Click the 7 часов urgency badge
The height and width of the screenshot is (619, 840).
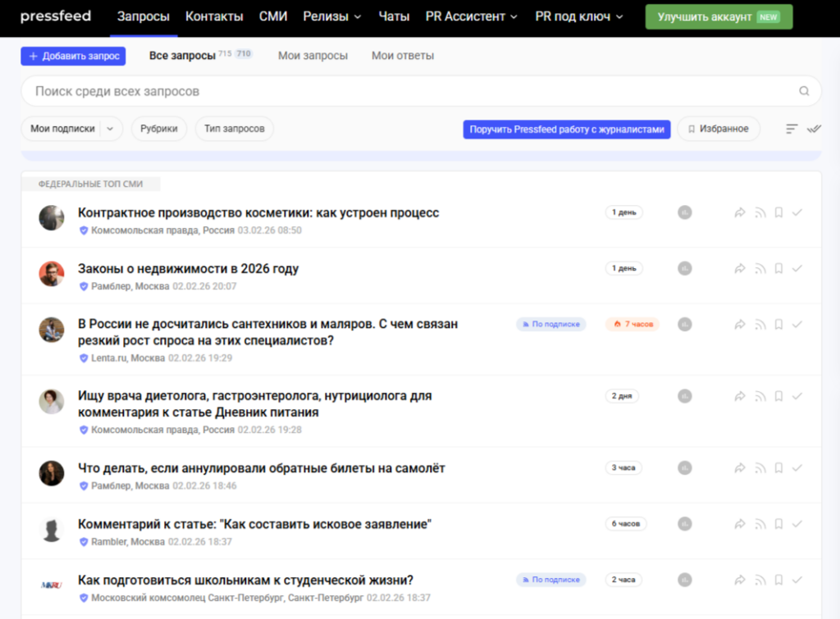coord(632,324)
